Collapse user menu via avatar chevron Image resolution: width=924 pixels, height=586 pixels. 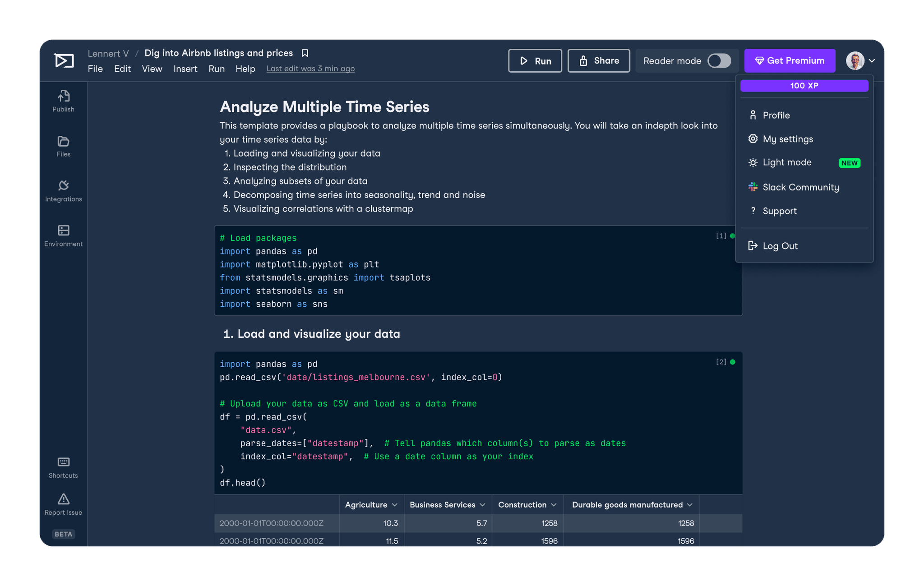[872, 61]
